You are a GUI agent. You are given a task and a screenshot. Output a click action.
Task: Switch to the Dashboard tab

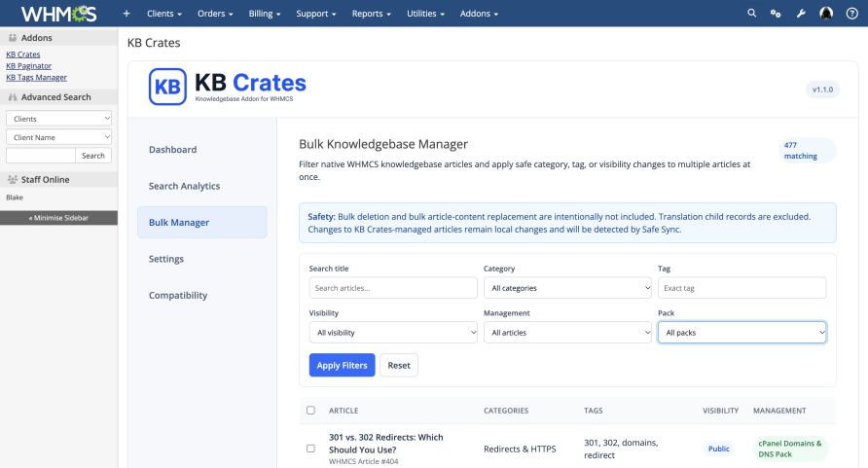pos(202,150)
